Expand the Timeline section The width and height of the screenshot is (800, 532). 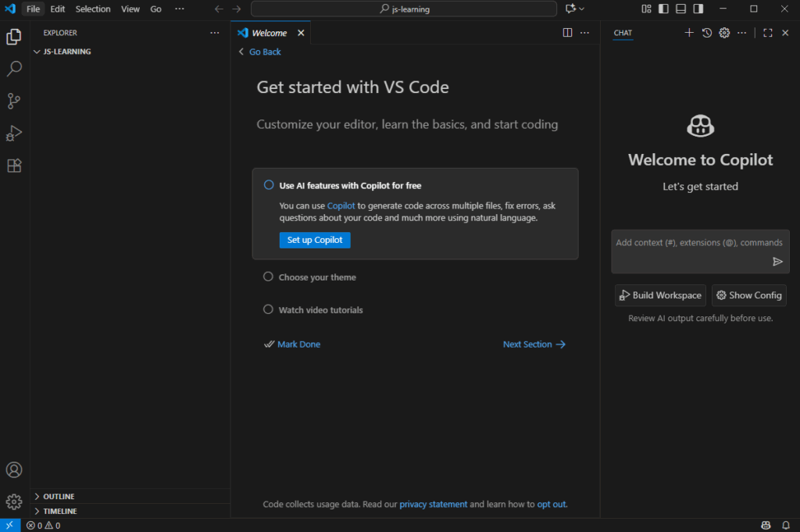coord(59,511)
